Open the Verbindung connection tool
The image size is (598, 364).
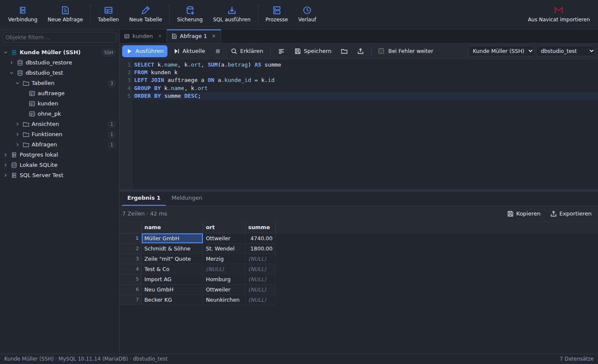(x=23, y=15)
